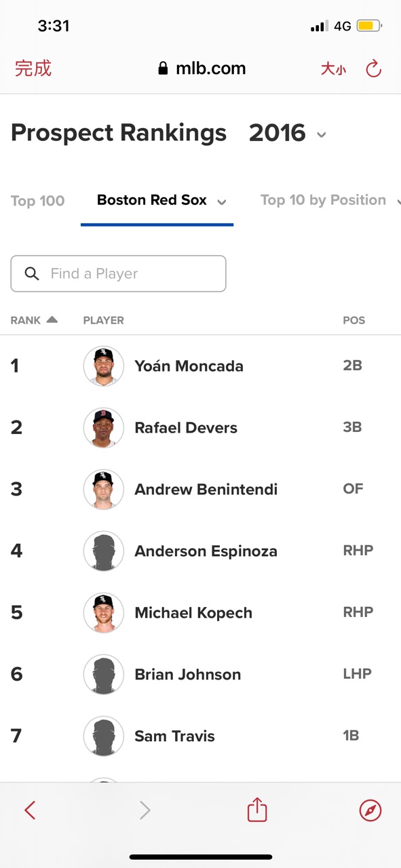Select the Boston Red Sox tab
This screenshot has width=401, height=868.
click(x=152, y=200)
